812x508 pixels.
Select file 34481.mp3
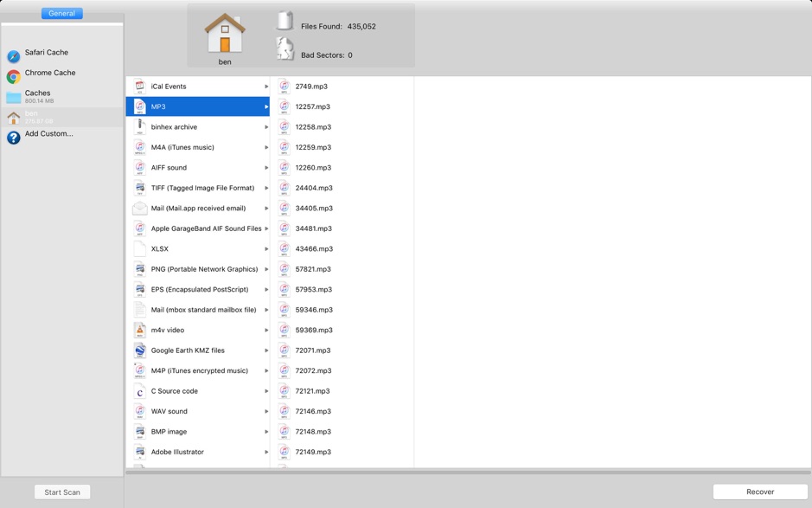coord(342,228)
